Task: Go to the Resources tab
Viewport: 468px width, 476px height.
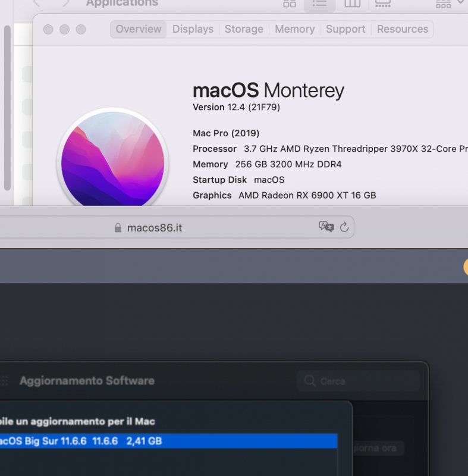Action: 403,29
